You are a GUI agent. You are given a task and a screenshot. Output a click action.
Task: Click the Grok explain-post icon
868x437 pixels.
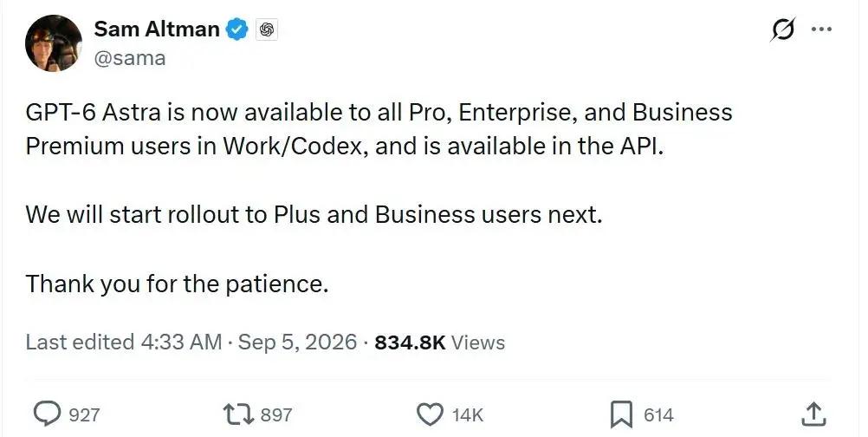click(783, 29)
